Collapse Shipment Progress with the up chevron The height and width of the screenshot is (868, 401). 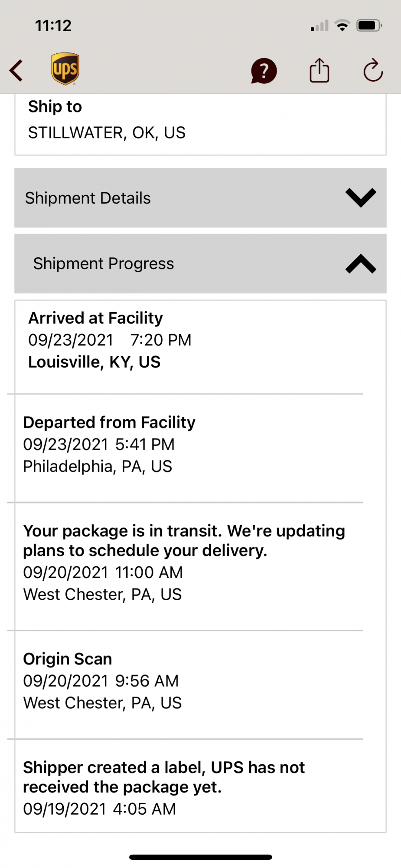(361, 263)
